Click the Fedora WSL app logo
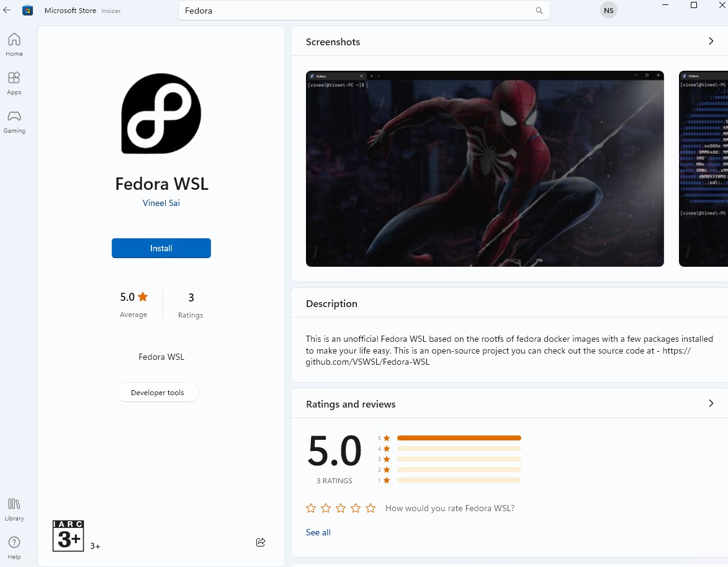 click(161, 114)
